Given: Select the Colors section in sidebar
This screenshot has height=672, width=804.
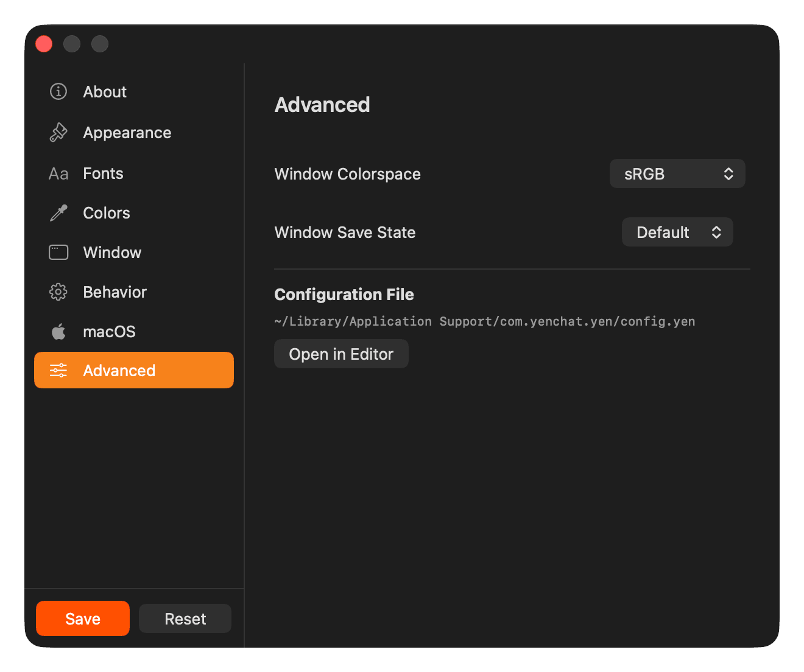Looking at the screenshot, I should 106,212.
